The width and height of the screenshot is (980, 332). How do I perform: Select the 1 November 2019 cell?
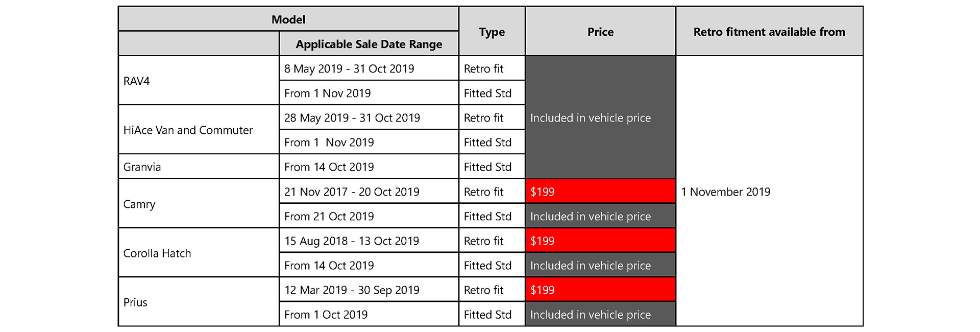click(x=769, y=191)
